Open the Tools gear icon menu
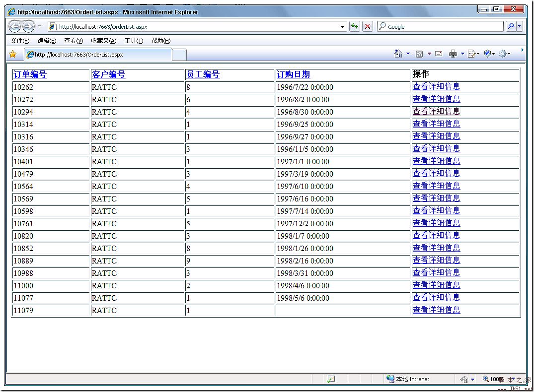The height and width of the screenshot is (392, 534). (x=502, y=54)
